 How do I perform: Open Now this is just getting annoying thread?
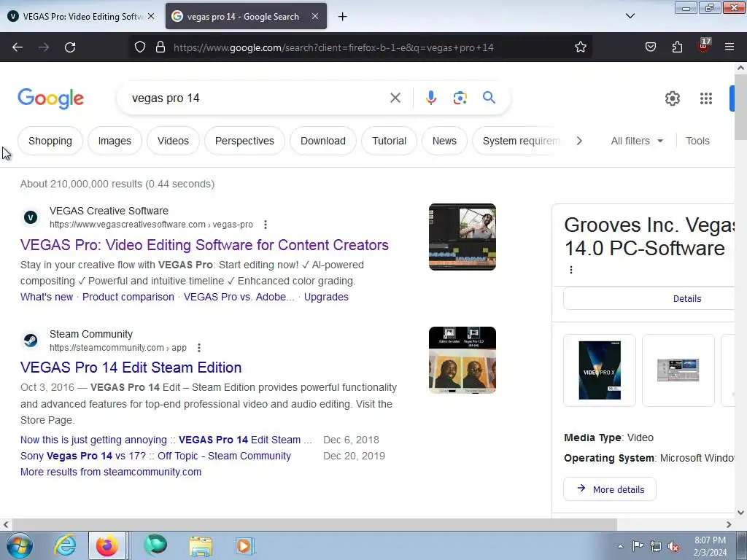166,440
